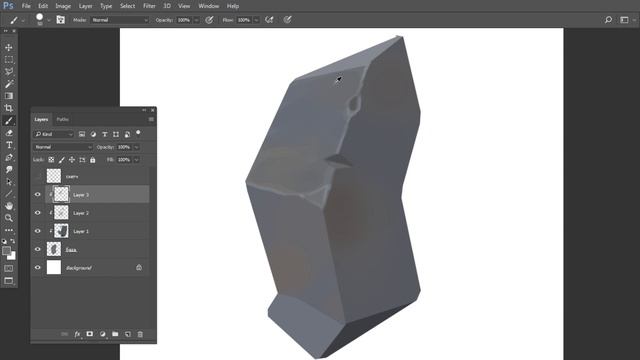Viewport: 640px width, 360px height.
Task: Toggle lock image pixels
Action: (x=62, y=160)
